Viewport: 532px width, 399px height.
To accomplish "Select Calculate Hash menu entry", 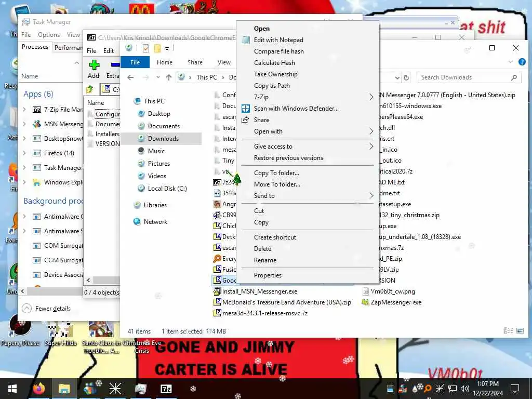I will tap(274, 63).
